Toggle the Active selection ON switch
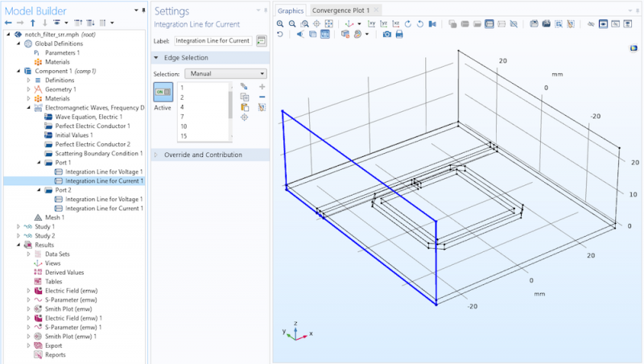This screenshot has width=644, height=364. point(163,93)
